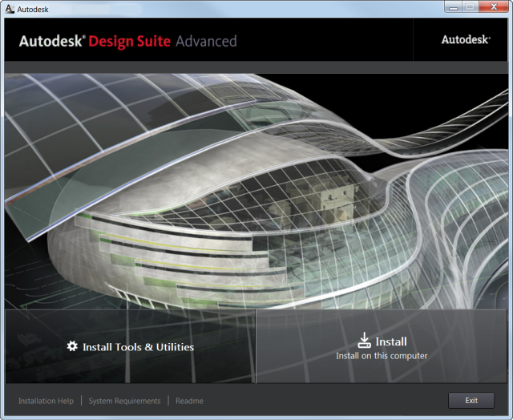This screenshot has height=420, width=513.
Task: View the System Requirements link
Action: (125, 401)
